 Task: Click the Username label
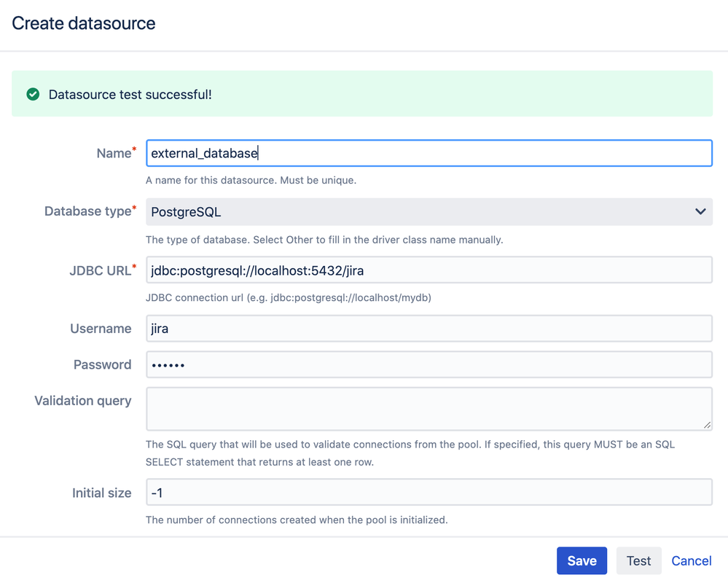(x=101, y=329)
